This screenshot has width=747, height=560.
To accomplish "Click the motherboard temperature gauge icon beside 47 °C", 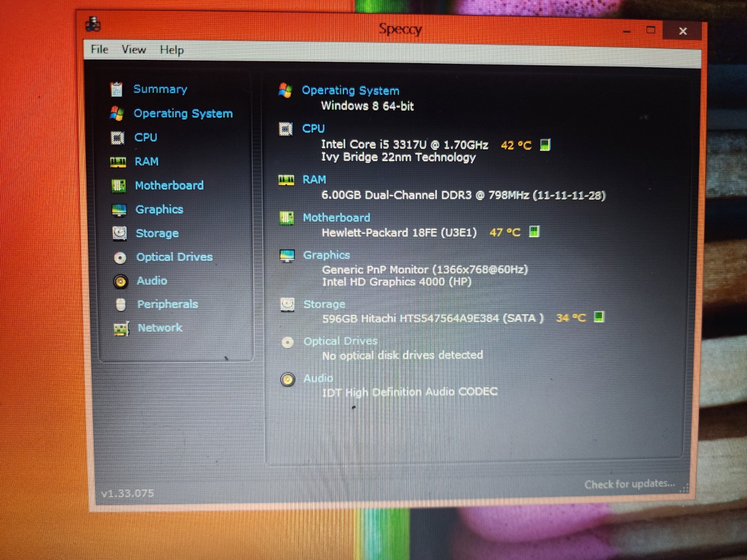I will [x=534, y=231].
